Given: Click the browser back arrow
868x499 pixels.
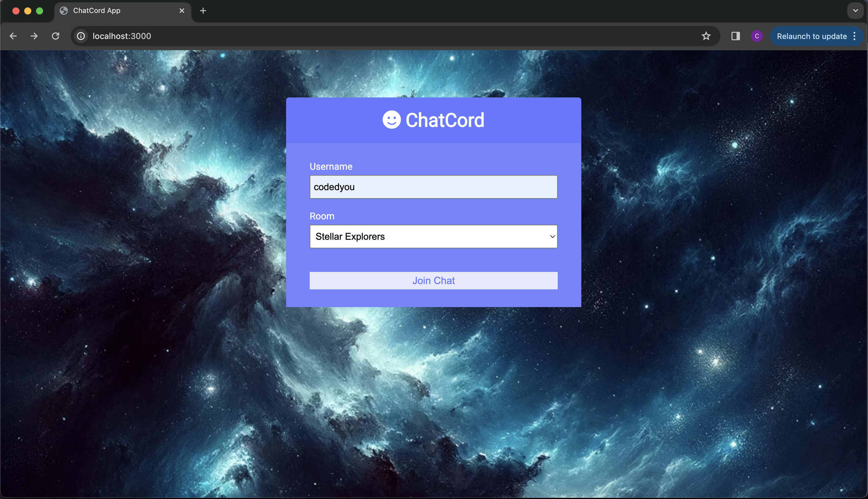Looking at the screenshot, I should 13,36.
